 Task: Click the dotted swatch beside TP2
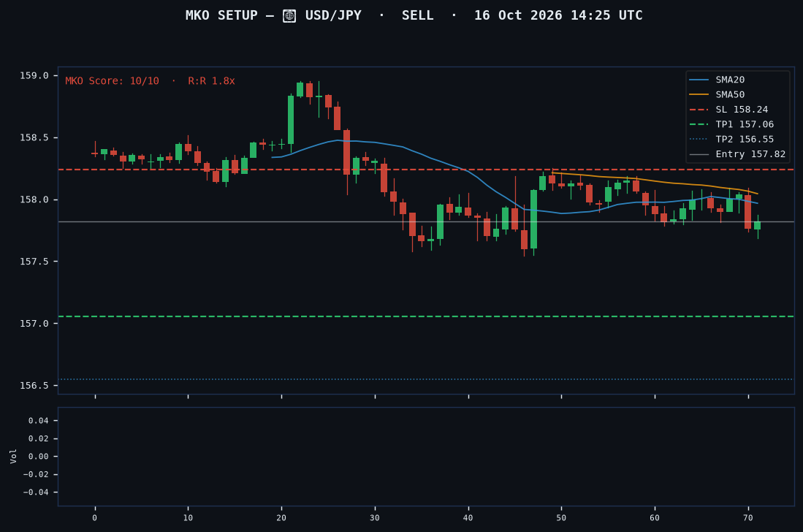[699, 140]
